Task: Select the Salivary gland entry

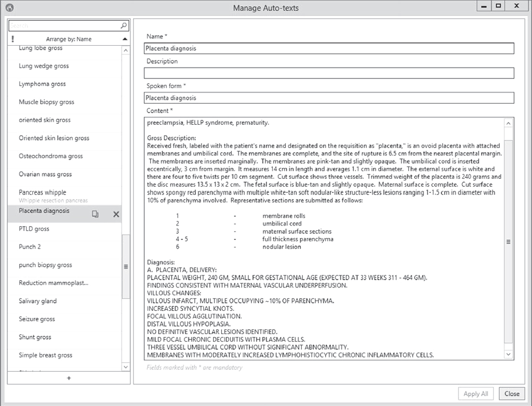Action: pos(38,301)
